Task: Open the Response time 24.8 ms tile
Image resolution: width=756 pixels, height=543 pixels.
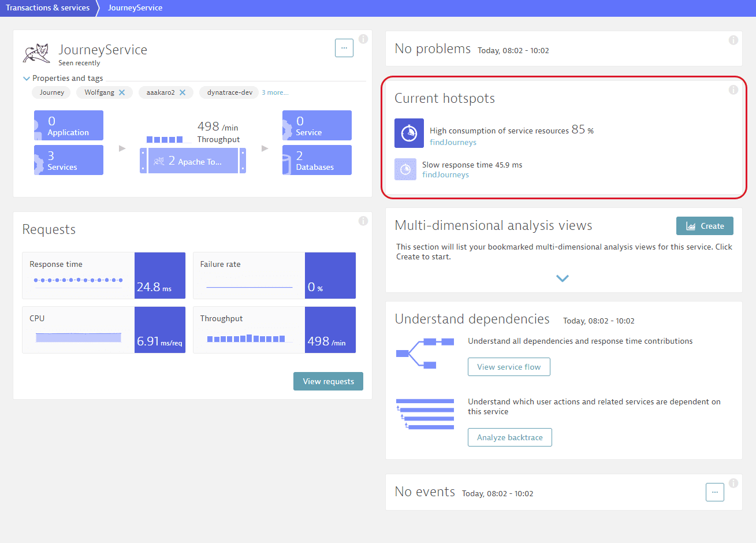Action: [104, 276]
